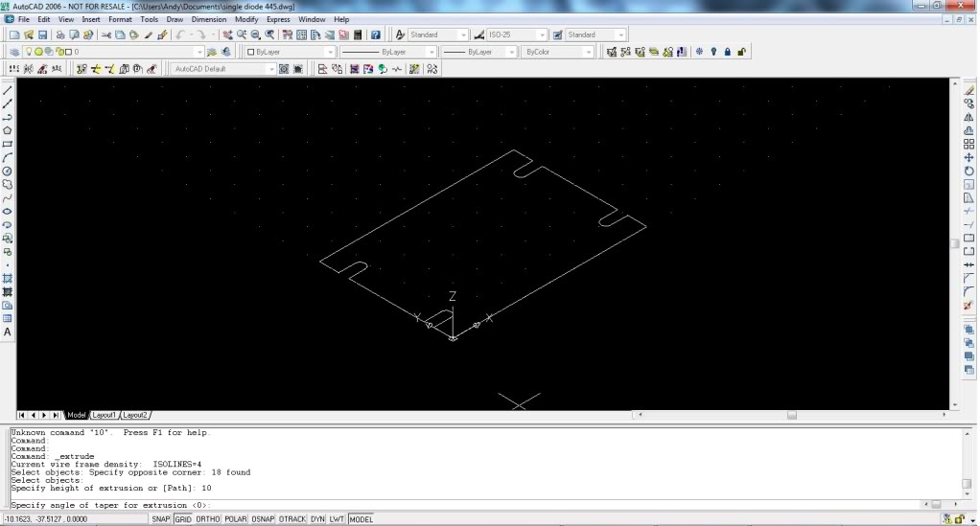980x526 pixels.
Task: Disable GRID display in status bar
Action: tap(182, 519)
